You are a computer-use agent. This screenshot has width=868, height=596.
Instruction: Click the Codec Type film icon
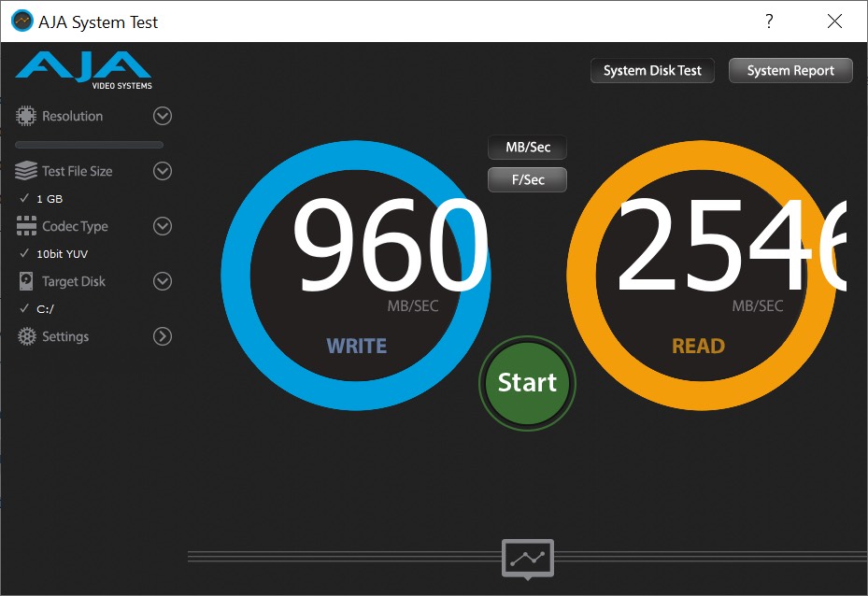point(26,226)
